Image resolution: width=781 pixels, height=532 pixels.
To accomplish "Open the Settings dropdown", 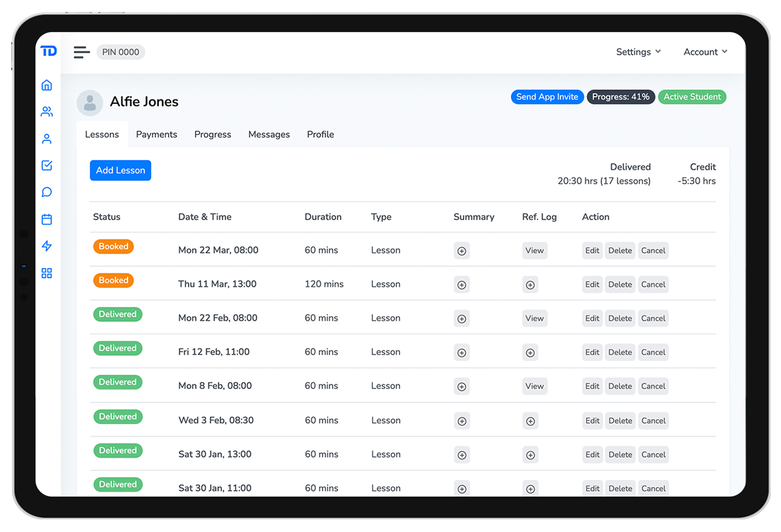I will (x=638, y=51).
